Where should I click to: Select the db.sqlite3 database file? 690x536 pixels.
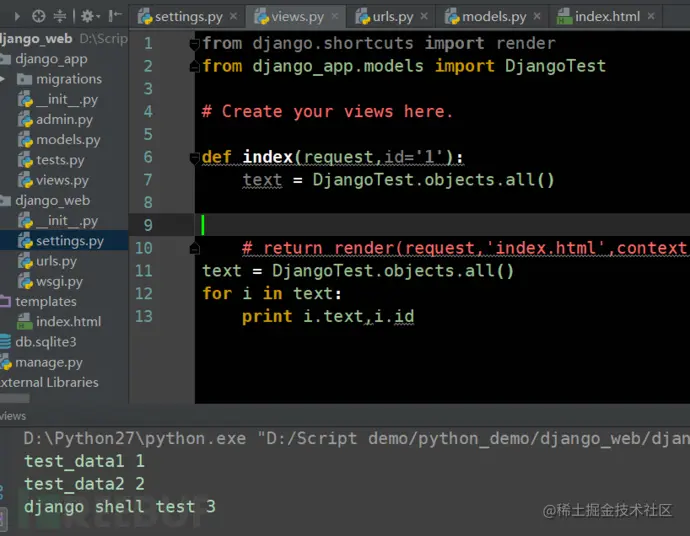pos(46,342)
